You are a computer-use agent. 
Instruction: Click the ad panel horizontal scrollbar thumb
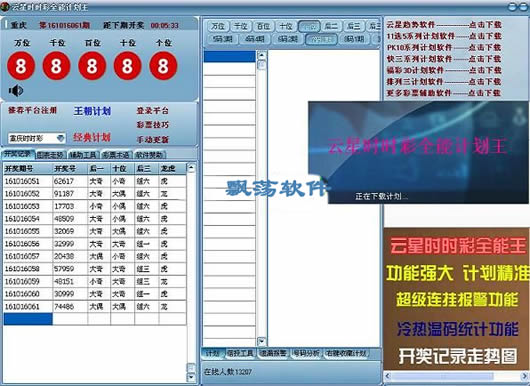pos(442,376)
